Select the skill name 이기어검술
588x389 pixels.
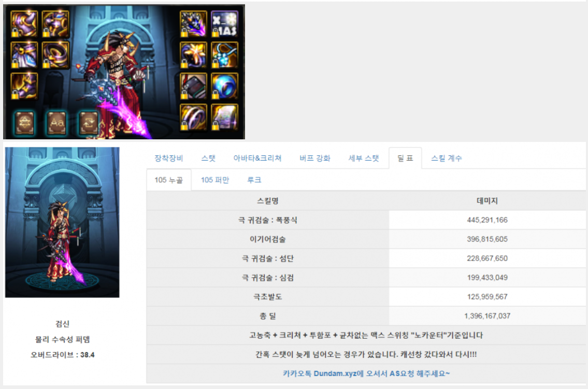[x=268, y=239]
